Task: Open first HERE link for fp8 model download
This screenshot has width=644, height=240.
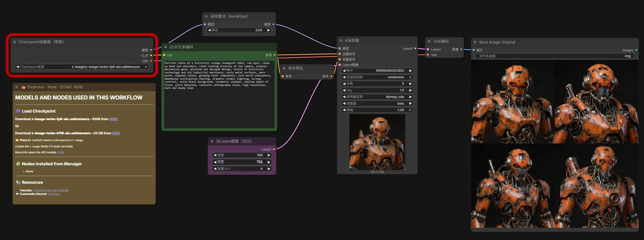Action: pos(113,119)
